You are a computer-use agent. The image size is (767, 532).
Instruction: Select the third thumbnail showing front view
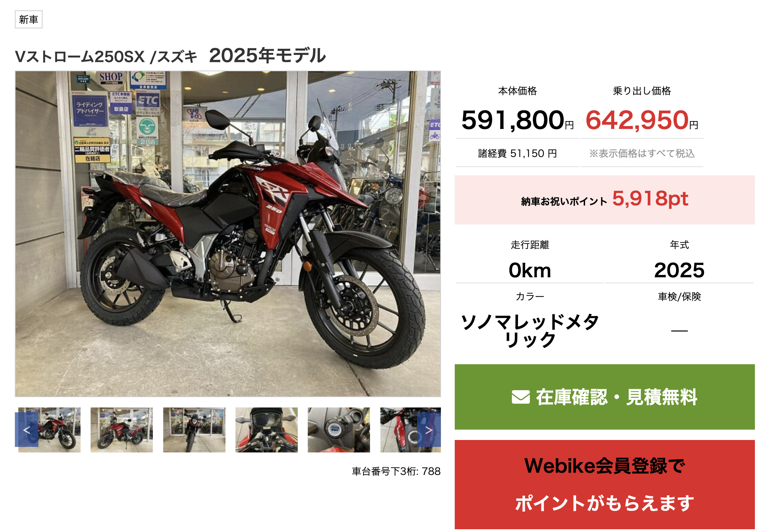click(194, 430)
